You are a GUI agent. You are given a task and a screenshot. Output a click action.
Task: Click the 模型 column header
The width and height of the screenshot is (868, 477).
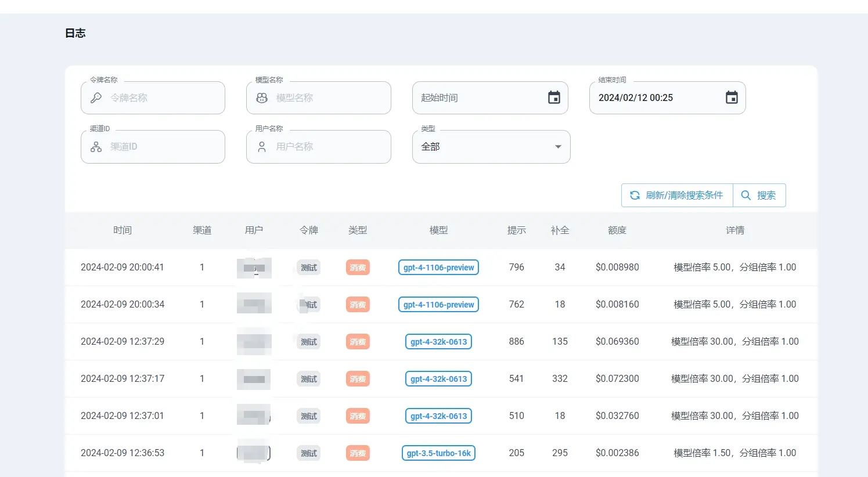(x=438, y=230)
